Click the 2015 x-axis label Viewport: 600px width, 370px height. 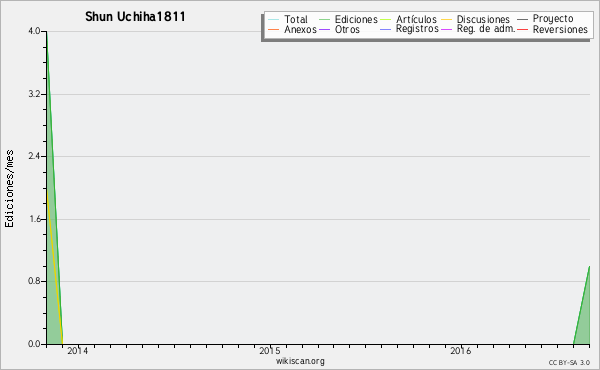click(269, 351)
